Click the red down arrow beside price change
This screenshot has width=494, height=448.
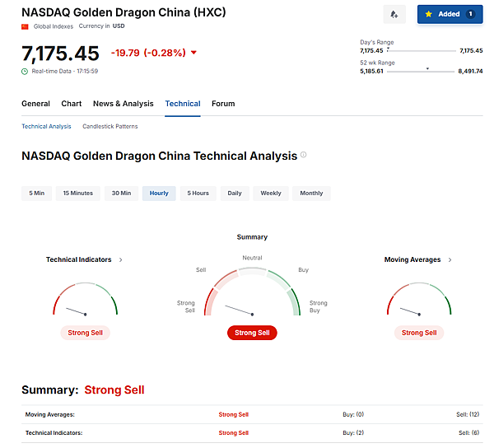pyautogui.click(x=193, y=53)
